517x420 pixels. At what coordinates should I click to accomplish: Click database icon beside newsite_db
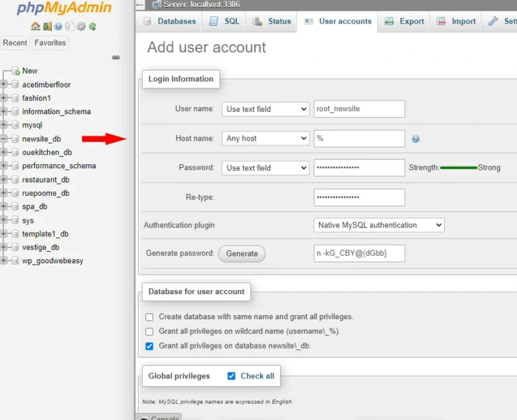click(15, 139)
